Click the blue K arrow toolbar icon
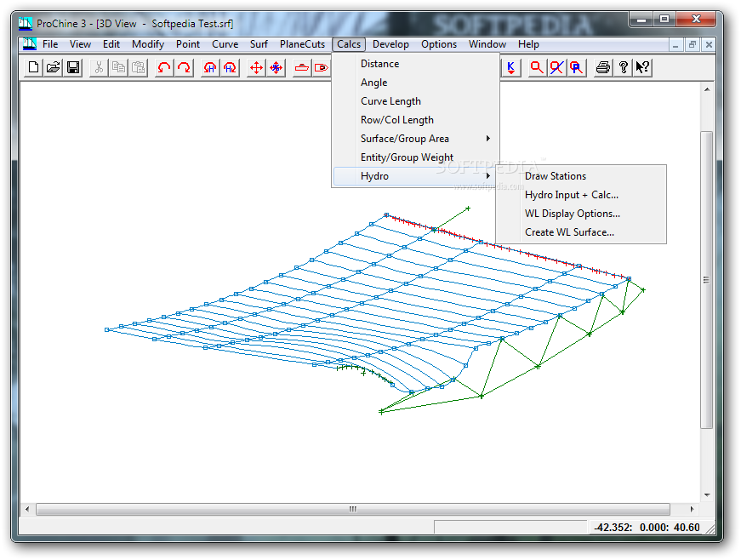The width and height of the screenshot is (741, 560). (510, 67)
